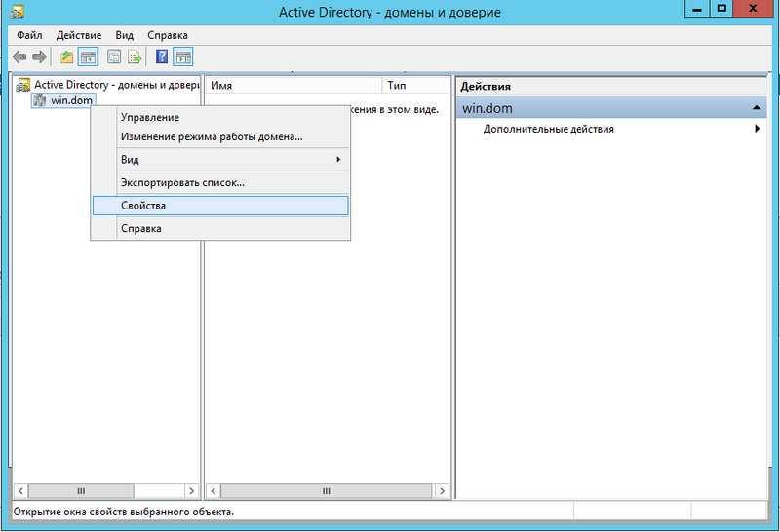The width and height of the screenshot is (780, 532).
Task: Open the Вид menu in the menu bar
Action: click(x=125, y=35)
